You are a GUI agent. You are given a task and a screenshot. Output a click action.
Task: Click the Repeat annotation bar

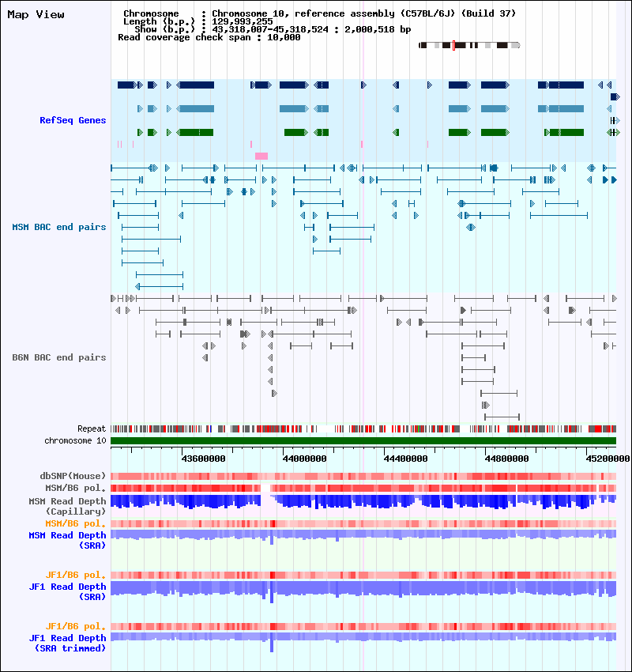pyautogui.click(x=363, y=428)
